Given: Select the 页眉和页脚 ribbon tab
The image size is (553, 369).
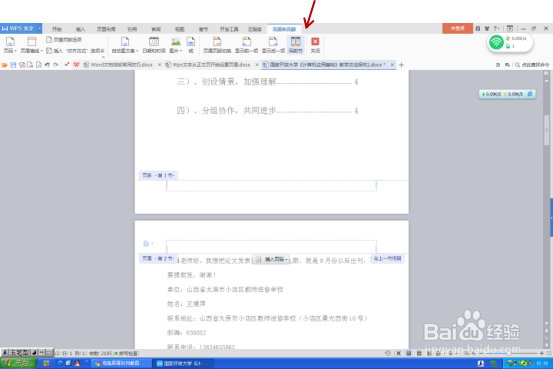Looking at the screenshot, I should (x=284, y=29).
